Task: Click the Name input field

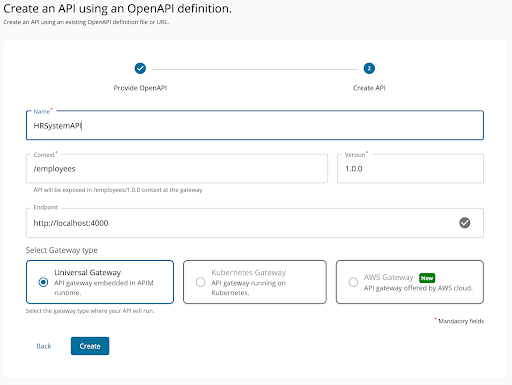Action: 255,125
